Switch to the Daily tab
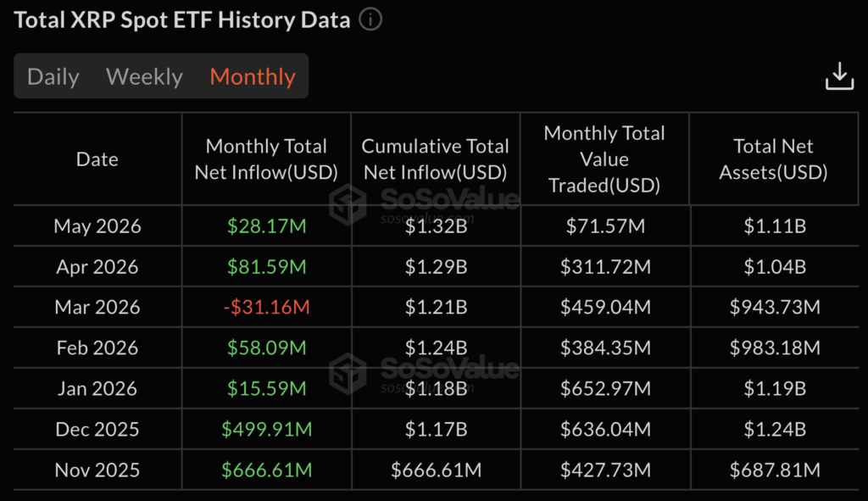Viewport: 868px width, 501px height. click(x=53, y=76)
